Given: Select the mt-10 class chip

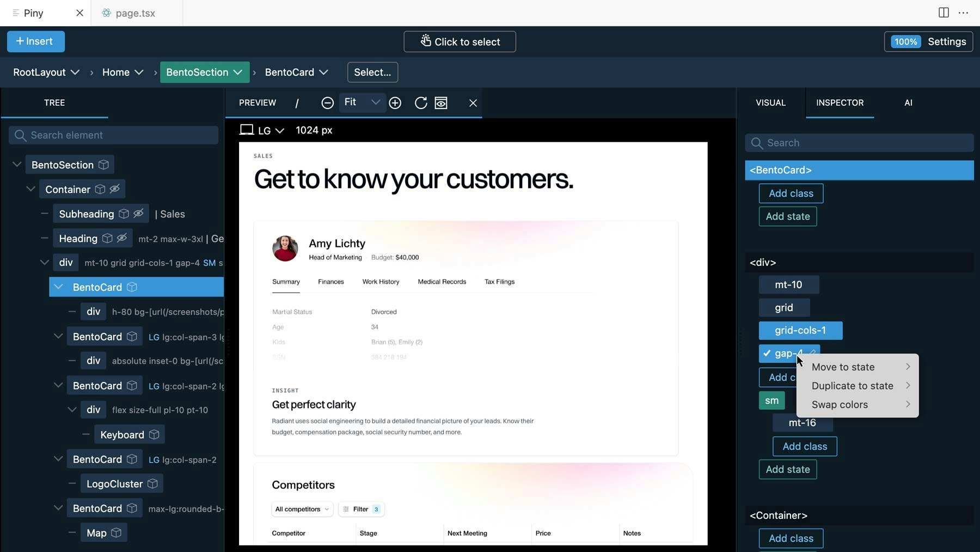Looking at the screenshot, I should (x=788, y=284).
